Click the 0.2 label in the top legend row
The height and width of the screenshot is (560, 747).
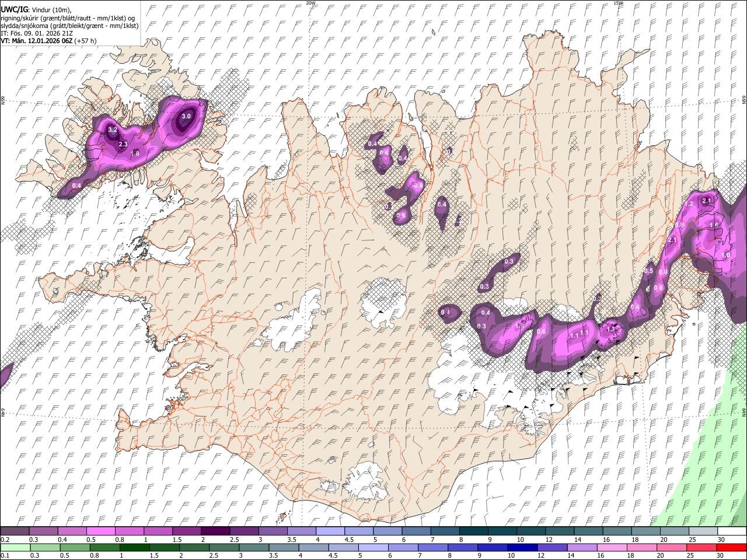(5, 540)
